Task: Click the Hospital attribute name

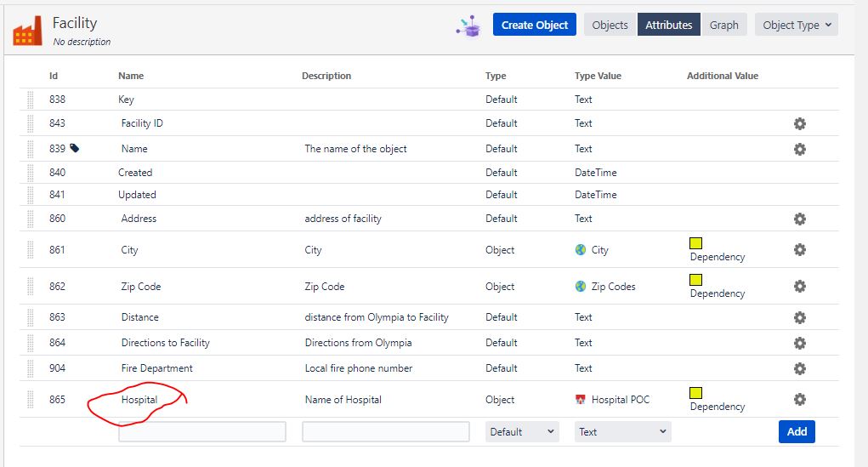Action: (x=139, y=400)
